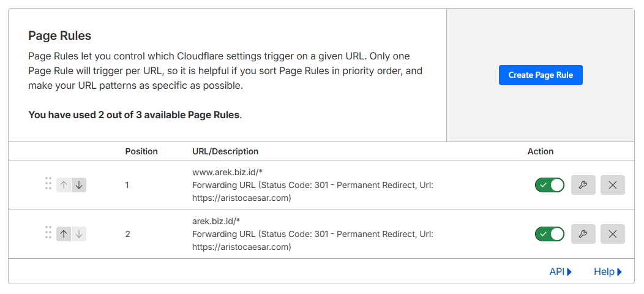Click Create Page Rule button

[x=541, y=75]
